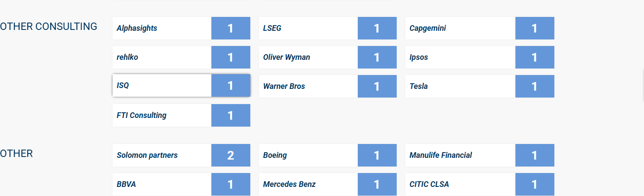Screen dimensions: 644x196
Task: Click the count badge next to Tesla
Action: point(534,86)
